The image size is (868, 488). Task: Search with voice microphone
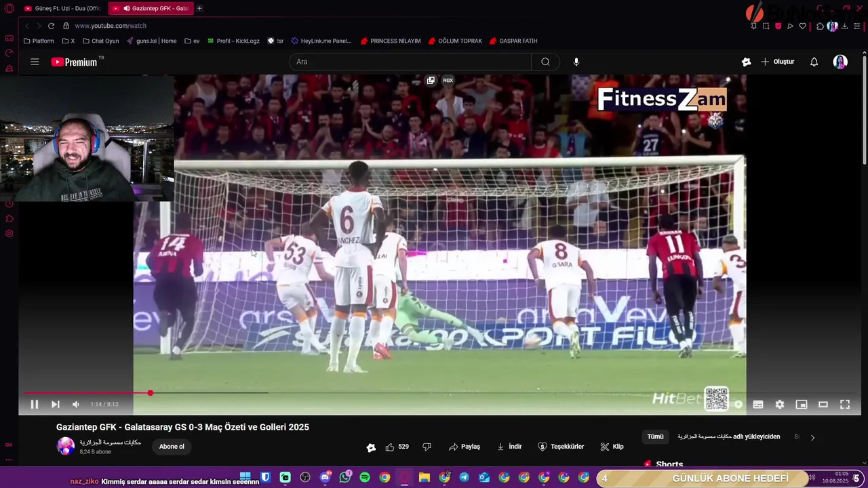pyautogui.click(x=576, y=62)
